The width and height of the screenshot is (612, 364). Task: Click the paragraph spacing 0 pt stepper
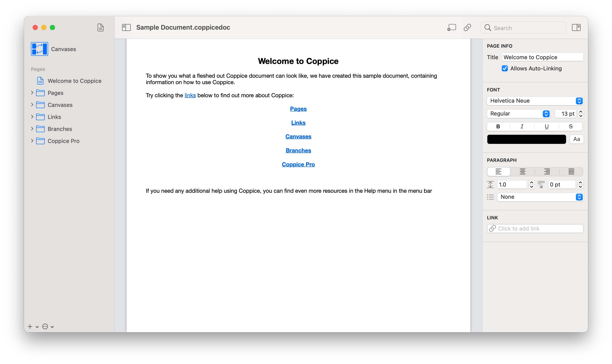(580, 184)
